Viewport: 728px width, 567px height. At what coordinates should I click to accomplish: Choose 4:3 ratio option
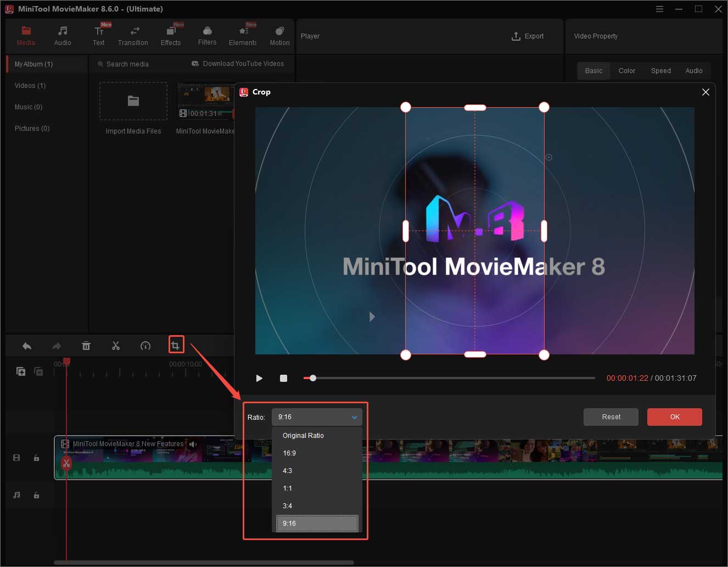point(317,470)
